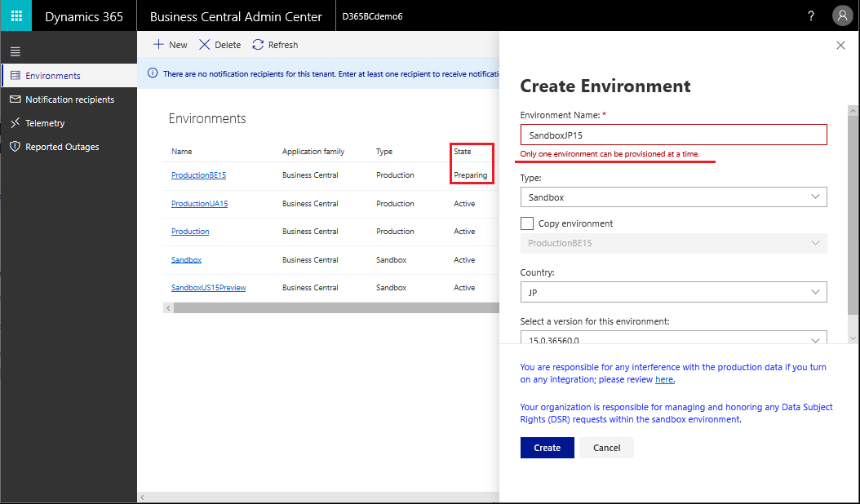The height and width of the screenshot is (504, 860).
Task: Click the provisioning error message text
Action: click(610, 154)
